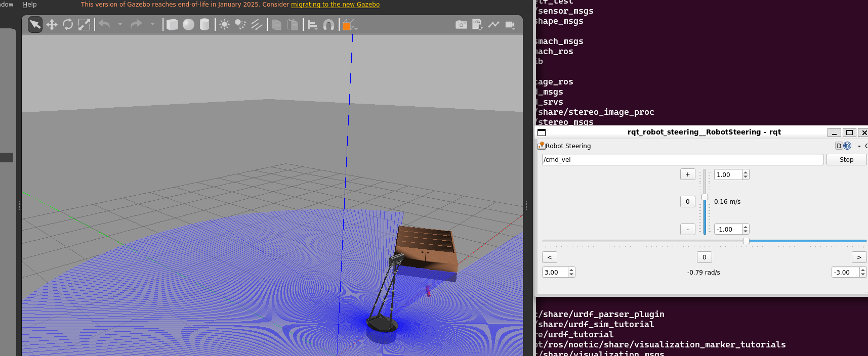Redo action in Gazebo toolbar
This screenshot has width=868, height=356.
point(136,24)
